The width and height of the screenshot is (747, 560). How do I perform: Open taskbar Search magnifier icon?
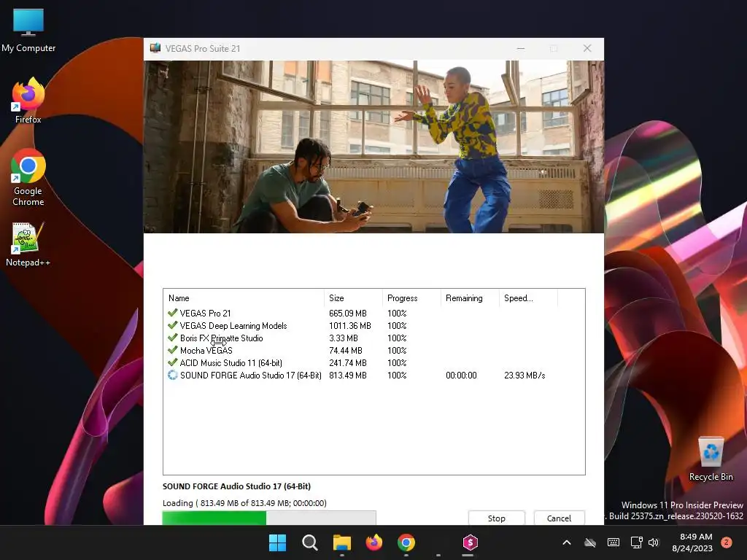click(309, 542)
